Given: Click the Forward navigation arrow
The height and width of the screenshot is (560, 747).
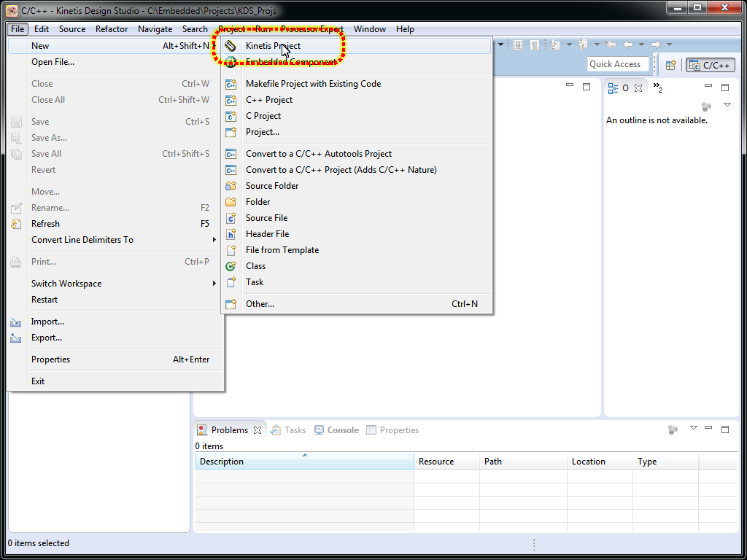Looking at the screenshot, I should [656, 44].
